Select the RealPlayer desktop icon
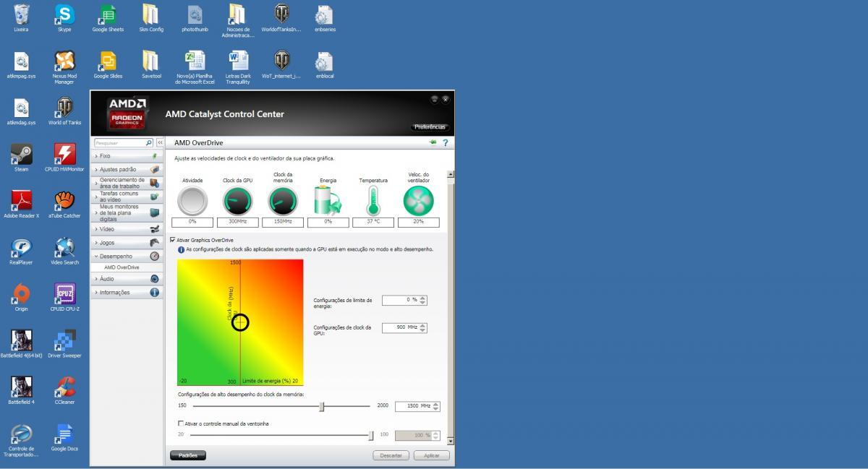Viewport: 868px width, 469px height. 21,251
